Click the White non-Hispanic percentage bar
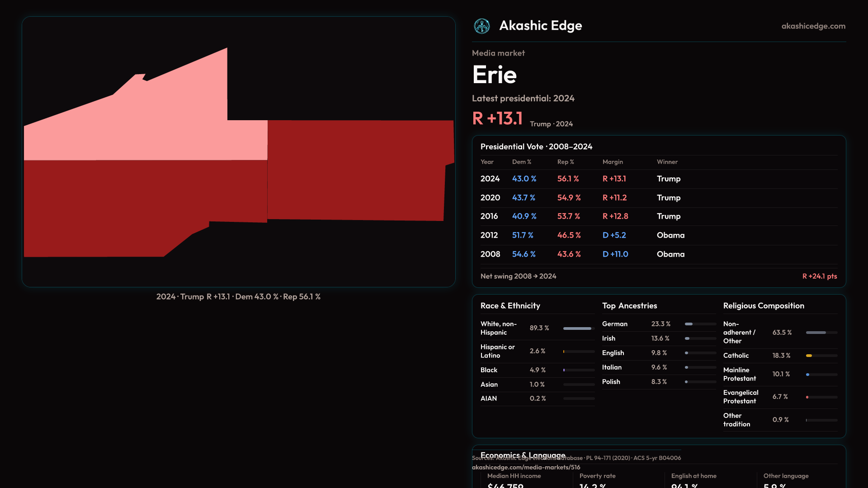The width and height of the screenshot is (868, 488). click(578, 328)
